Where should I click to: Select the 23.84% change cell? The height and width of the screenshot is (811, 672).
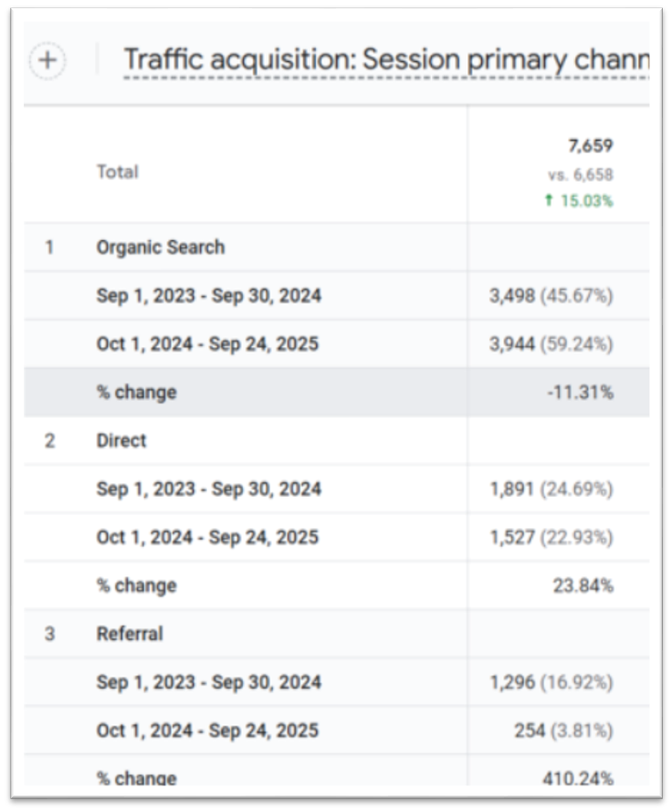coord(583,585)
